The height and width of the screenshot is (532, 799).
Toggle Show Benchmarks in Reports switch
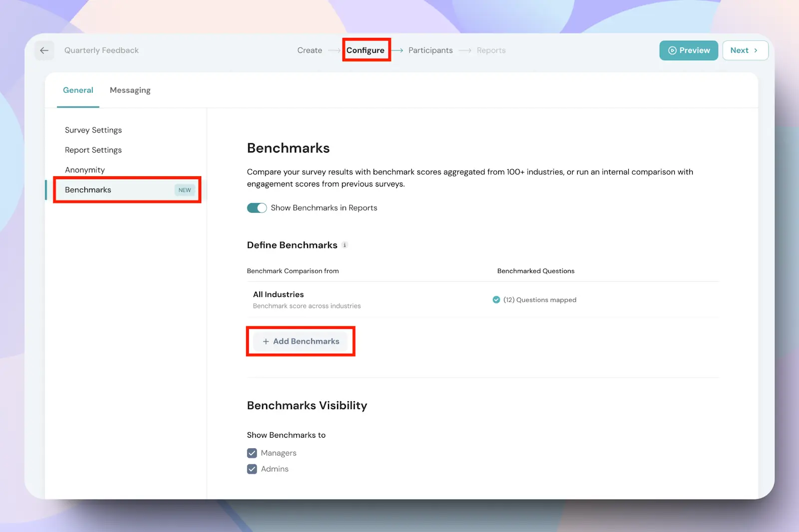(x=257, y=208)
